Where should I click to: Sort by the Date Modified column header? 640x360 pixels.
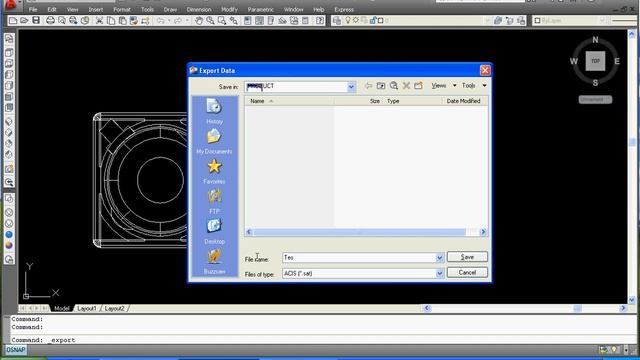click(x=463, y=101)
